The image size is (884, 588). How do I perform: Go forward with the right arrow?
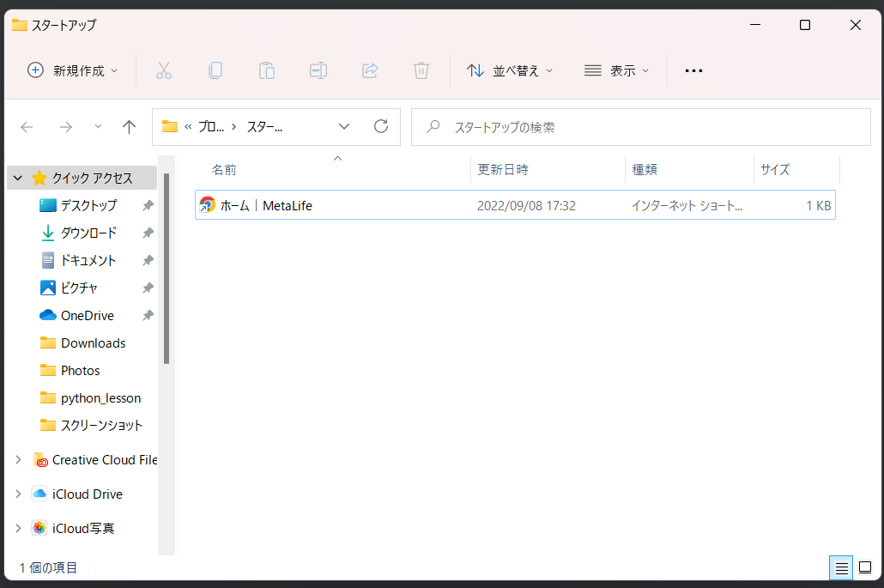pos(66,127)
